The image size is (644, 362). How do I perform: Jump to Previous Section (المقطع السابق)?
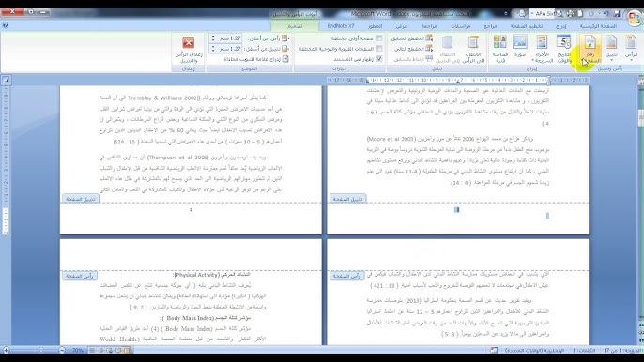tap(411, 38)
